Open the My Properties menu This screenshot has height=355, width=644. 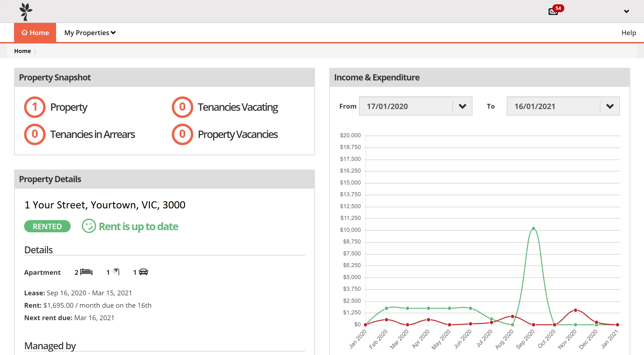tap(90, 33)
